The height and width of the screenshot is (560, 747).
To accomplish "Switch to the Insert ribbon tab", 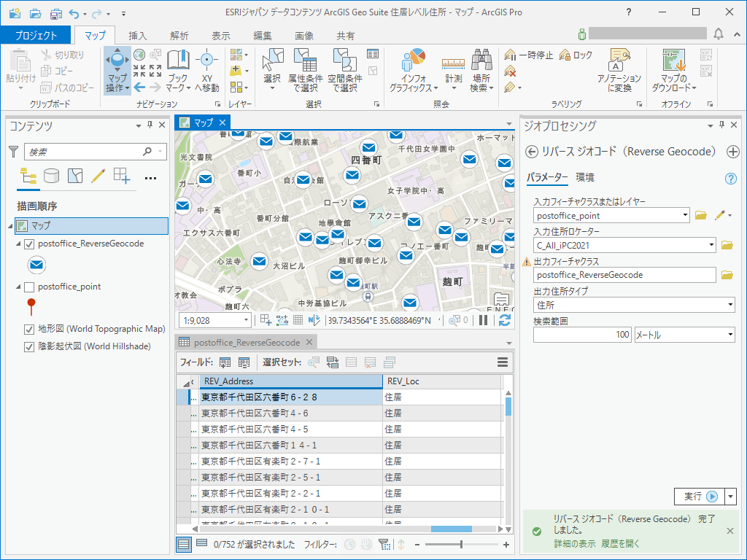I will point(137,36).
